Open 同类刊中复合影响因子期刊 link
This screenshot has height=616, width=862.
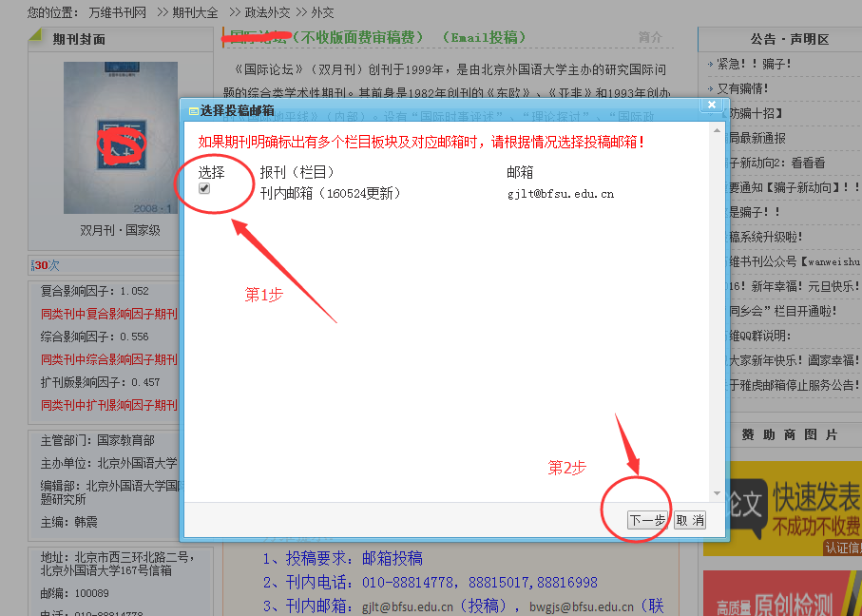point(109,314)
